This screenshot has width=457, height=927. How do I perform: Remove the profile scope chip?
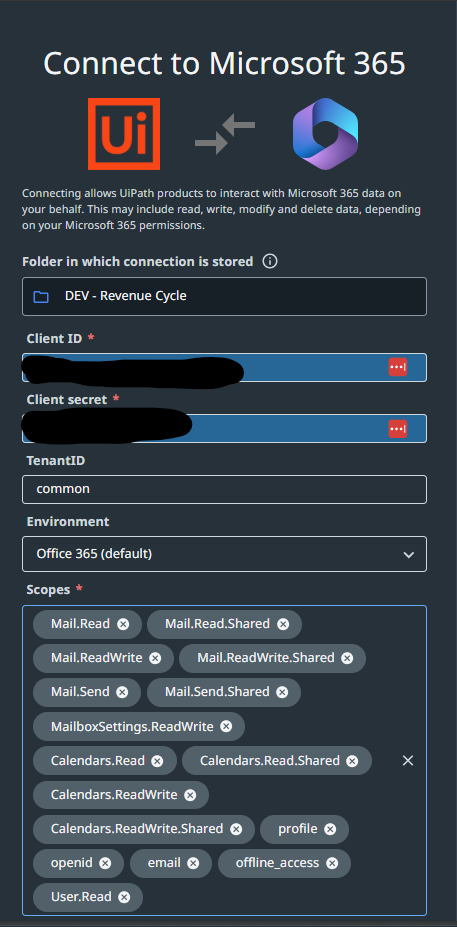[330, 829]
